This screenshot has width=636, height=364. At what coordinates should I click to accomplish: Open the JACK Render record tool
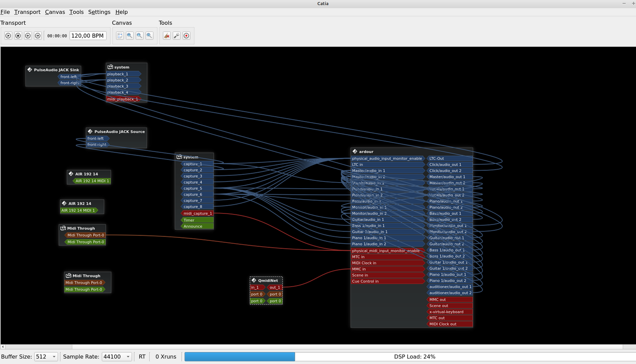pyautogui.click(x=186, y=36)
